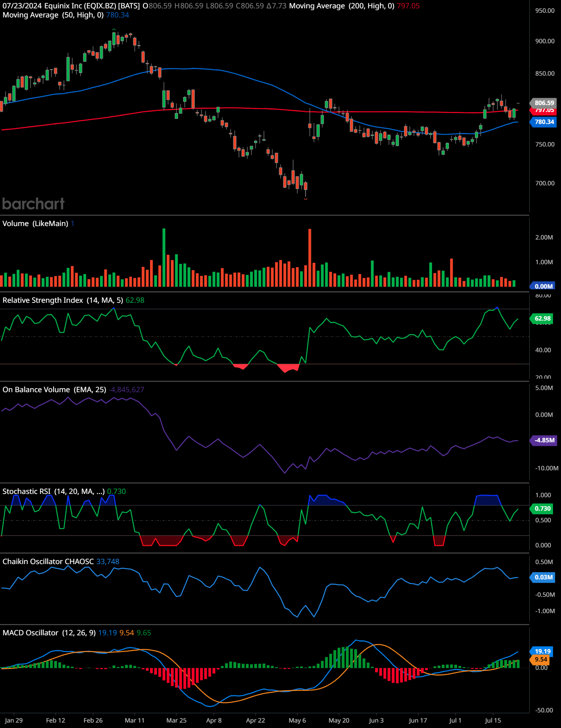Click the 750.00 price axis label
The image size is (561, 728).
click(x=545, y=144)
